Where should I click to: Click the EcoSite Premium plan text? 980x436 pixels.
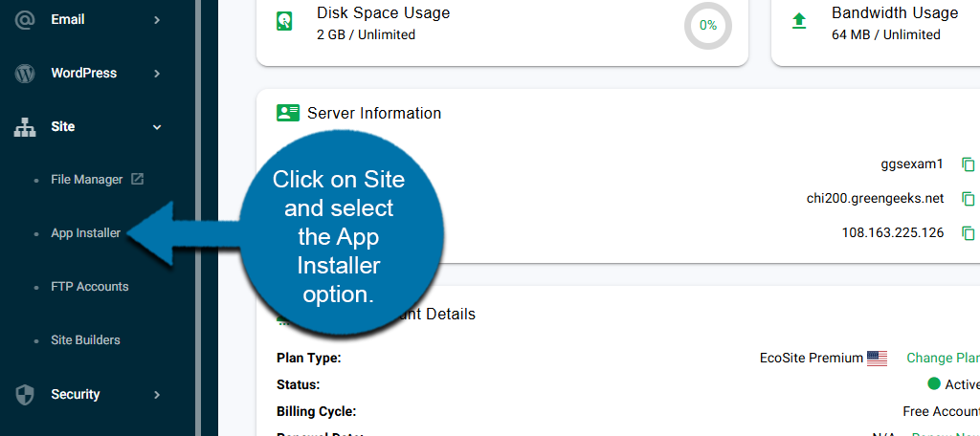812,359
